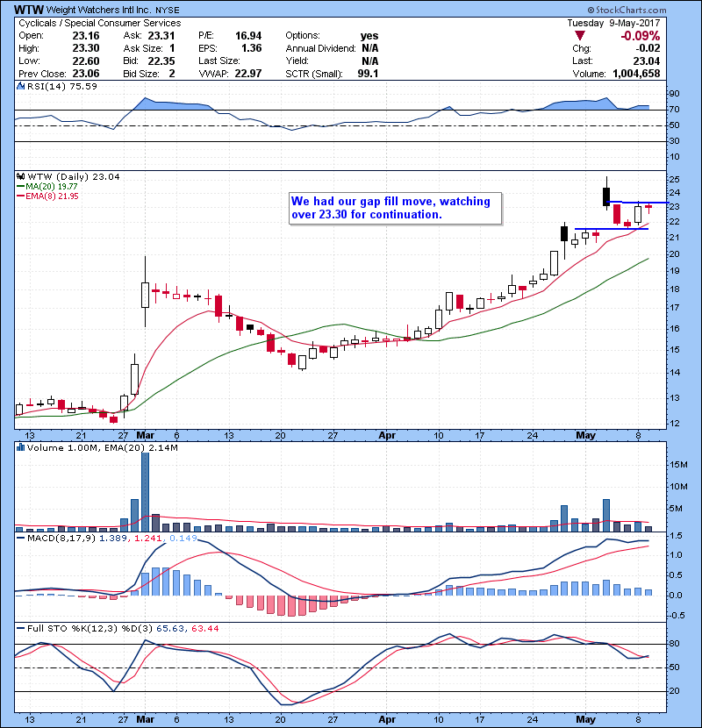Click the stochastic %D value 63.44
The width and height of the screenshot is (702, 728).
tap(204, 629)
